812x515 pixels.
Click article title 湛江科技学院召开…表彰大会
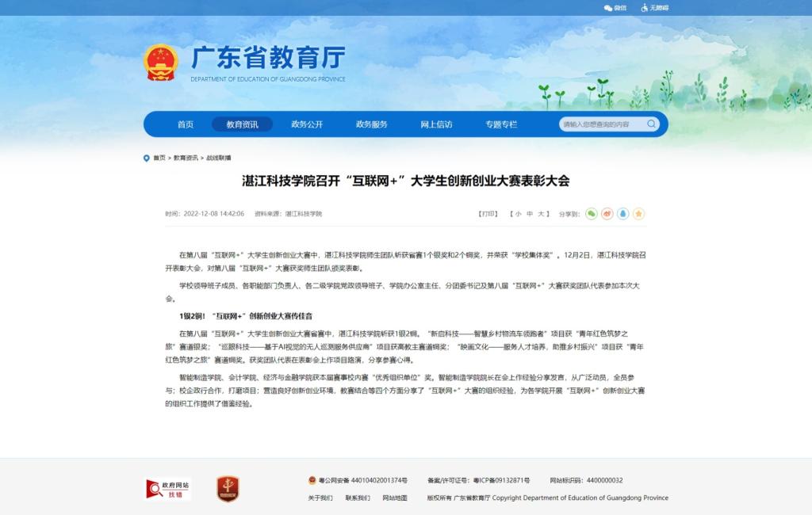(x=405, y=181)
